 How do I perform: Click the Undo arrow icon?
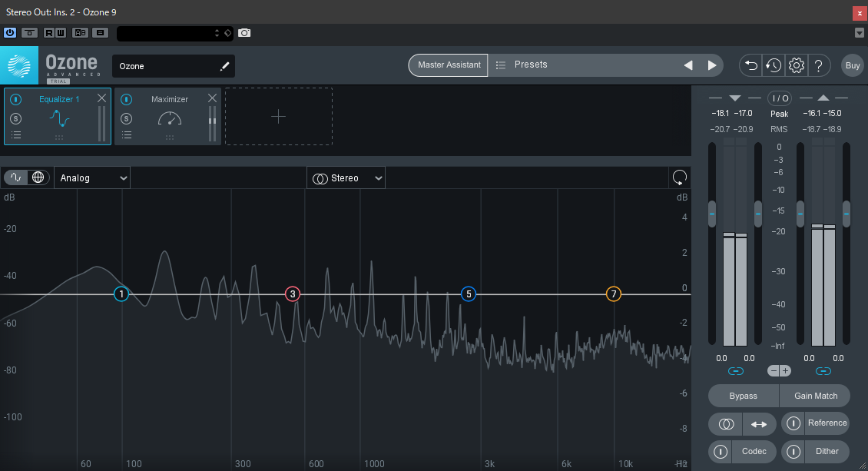click(x=750, y=65)
